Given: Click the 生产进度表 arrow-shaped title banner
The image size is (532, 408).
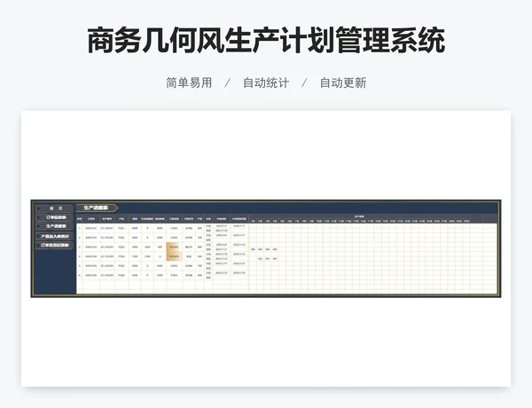Looking at the screenshot, I should click(x=97, y=208).
